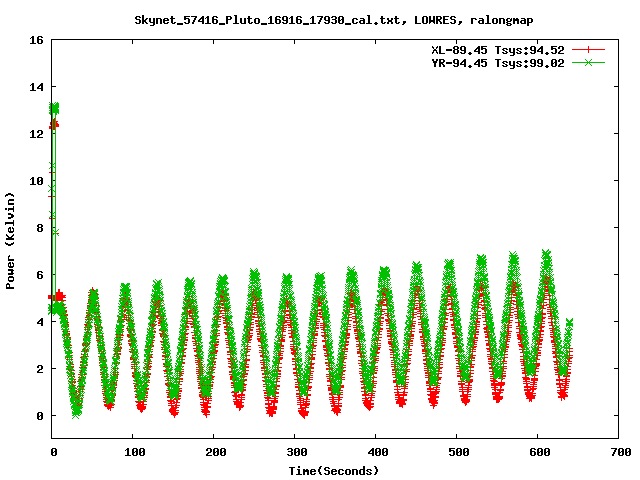Click the y-axis tick label 16

tap(36, 40)
